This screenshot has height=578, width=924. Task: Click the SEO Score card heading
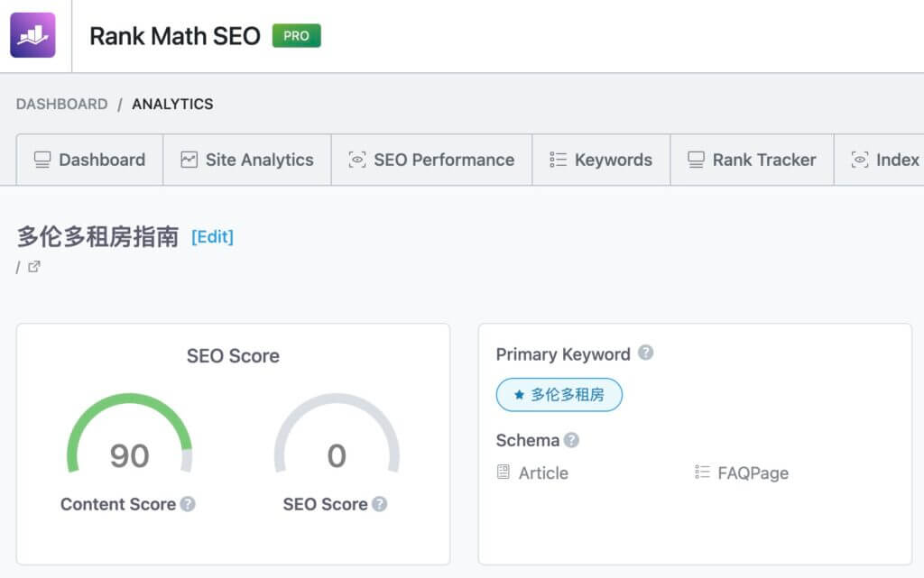(x=234, y=356)
